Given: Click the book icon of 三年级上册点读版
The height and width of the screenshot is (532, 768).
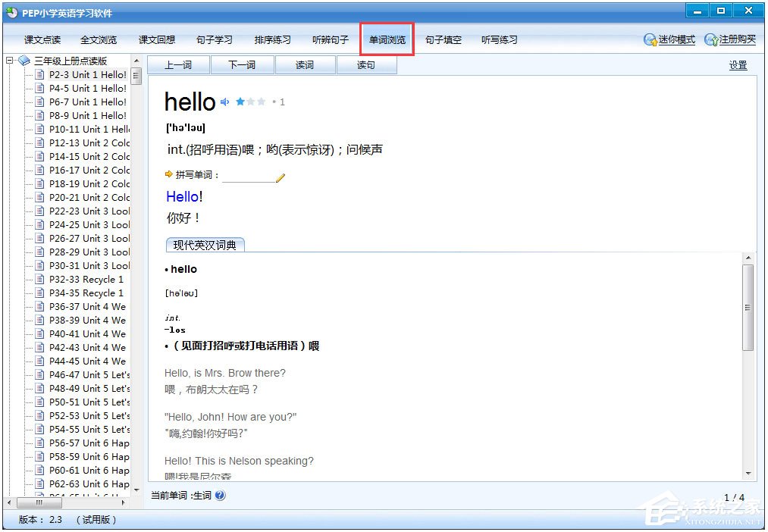Looking at the screenshot, I should [x=24, y=60].
